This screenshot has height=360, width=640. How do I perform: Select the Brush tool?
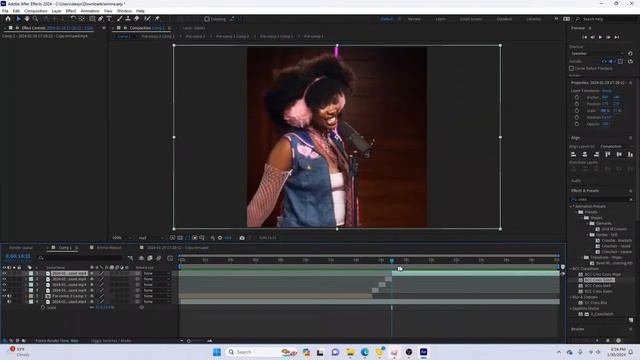(120, 19)
